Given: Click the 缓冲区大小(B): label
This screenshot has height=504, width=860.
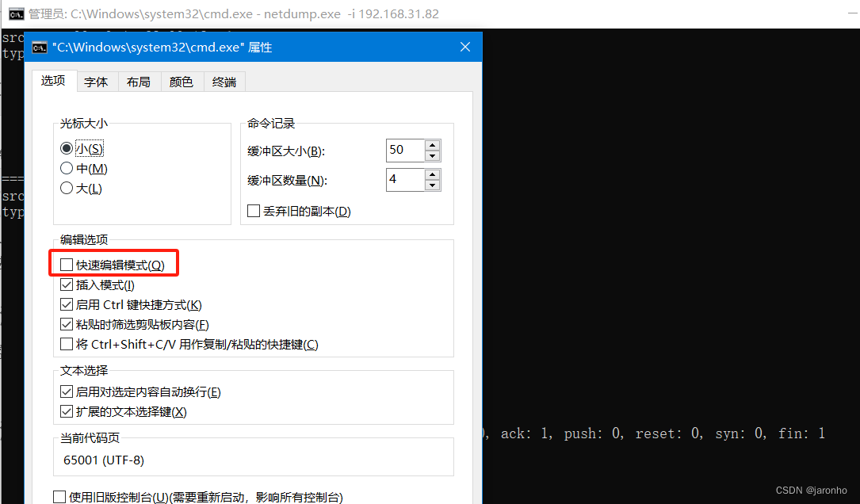Looking at the screenshot, I should tap(286, 151).
